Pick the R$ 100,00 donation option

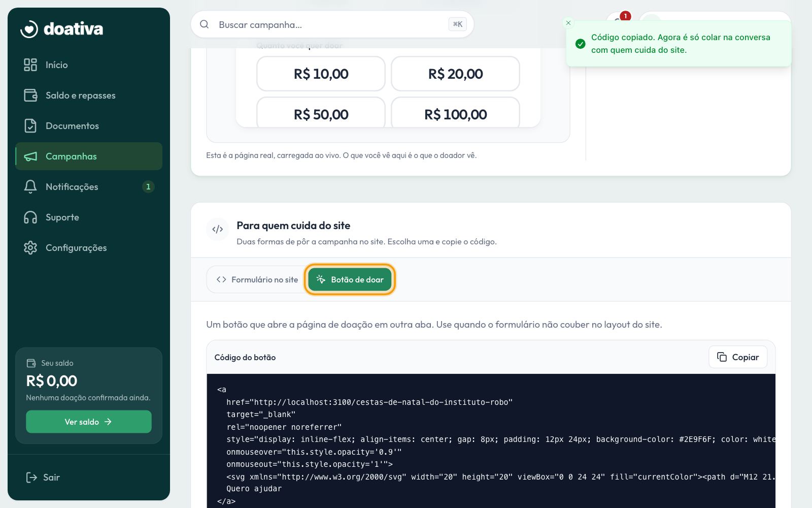tap(455, 113)
